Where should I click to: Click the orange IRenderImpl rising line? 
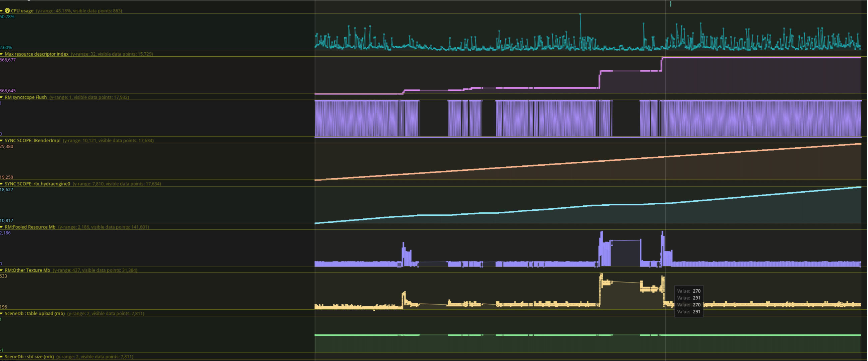588,162
